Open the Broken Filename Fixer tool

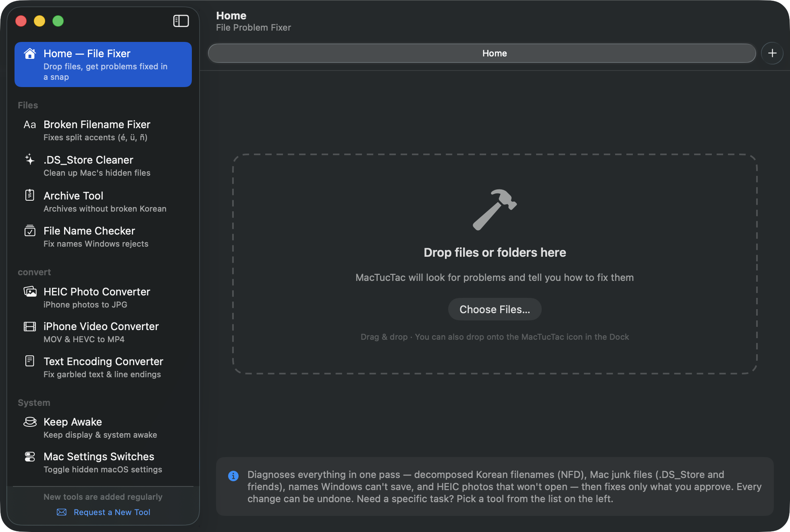103,131
